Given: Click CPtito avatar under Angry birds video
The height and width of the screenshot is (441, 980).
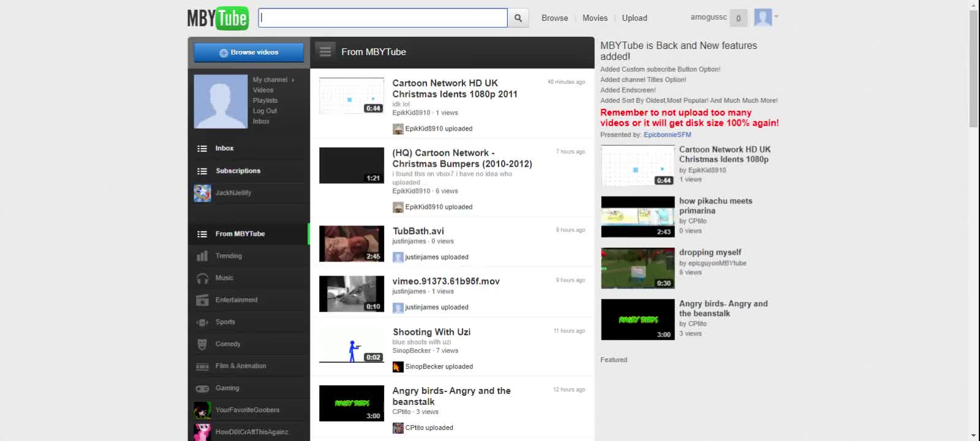Looking at the screenshot, I should (x=398, y=428).
